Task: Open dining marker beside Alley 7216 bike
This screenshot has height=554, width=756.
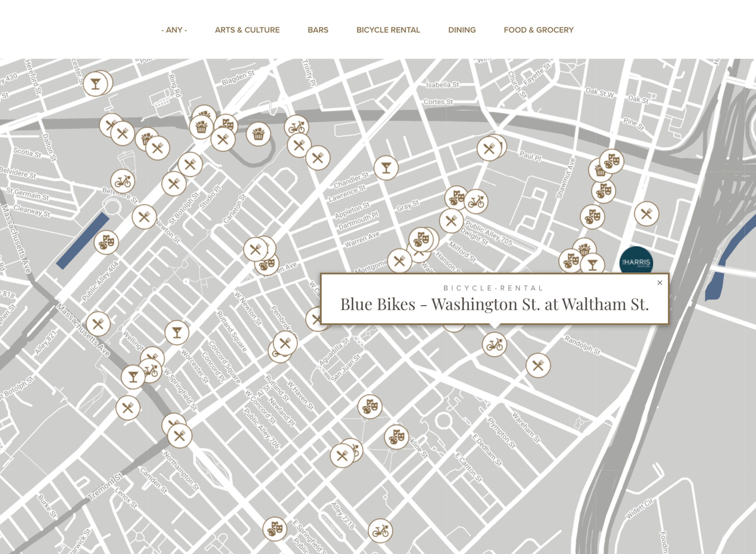Action: [x=342, y=455]
